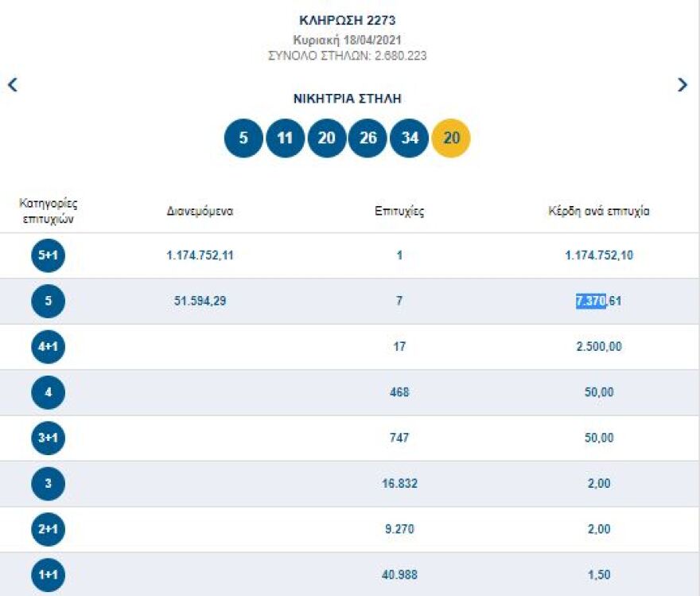The width and height of the screenshot is (700, 596).
Task: Select the winning number ball 5
Action: pos(243,138)
